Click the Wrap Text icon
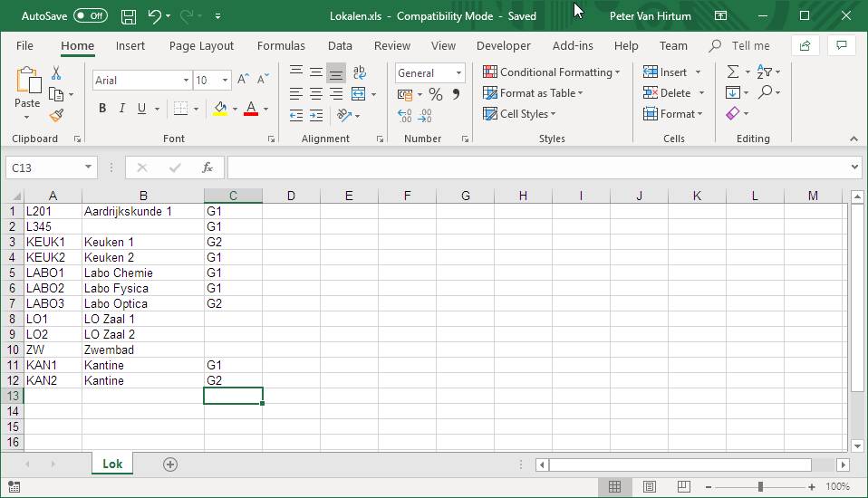868x498 pixels. (x=360, y=72)
